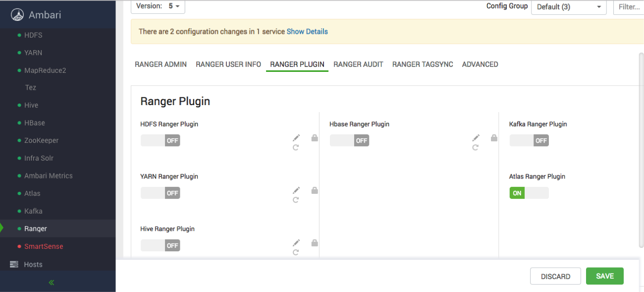Open SmartSense service in sidebar
Viewport: 644px width, 292px height.
(x=44, y=246)
